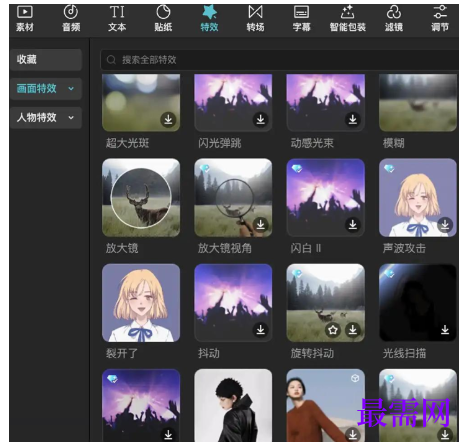Select the 声波攻击 effect thumbnail
The image size is (469, 444).
coord(418,198)
